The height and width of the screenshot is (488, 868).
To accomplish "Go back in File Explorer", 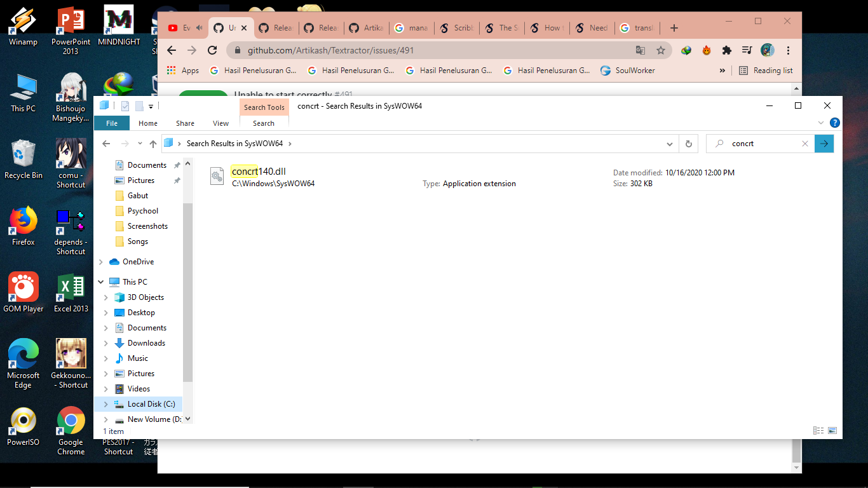I will pyautogui.click(x=106, y=144).
